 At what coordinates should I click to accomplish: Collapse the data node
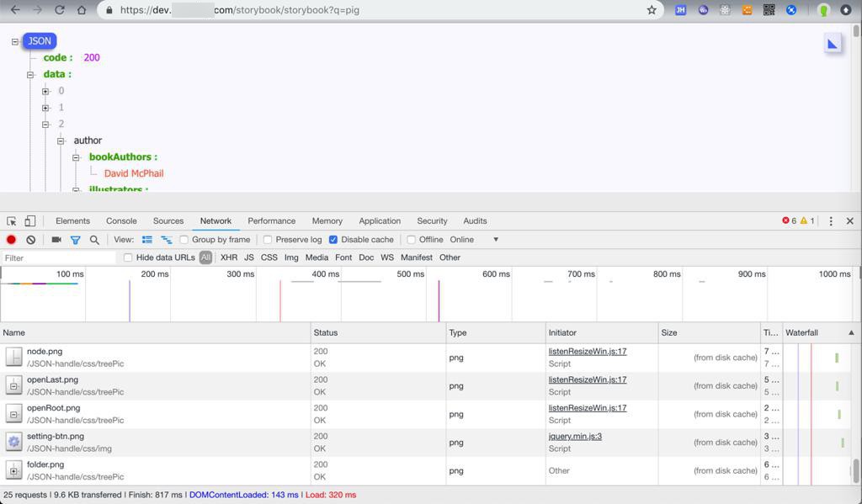click(x=31, y=75)
